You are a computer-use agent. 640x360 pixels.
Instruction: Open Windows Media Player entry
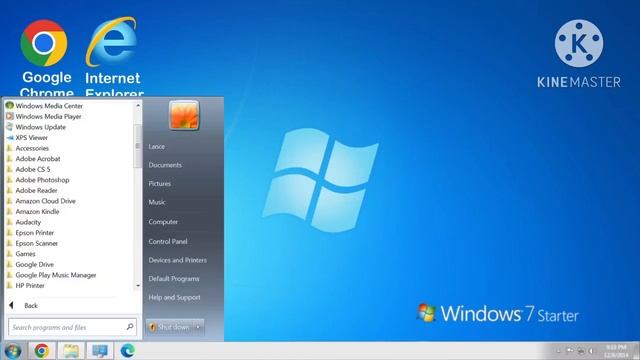[48, 116]
